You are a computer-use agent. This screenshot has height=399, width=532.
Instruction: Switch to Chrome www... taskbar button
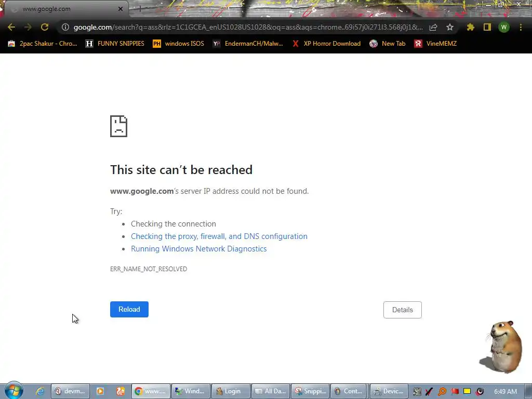pos(151,391)
